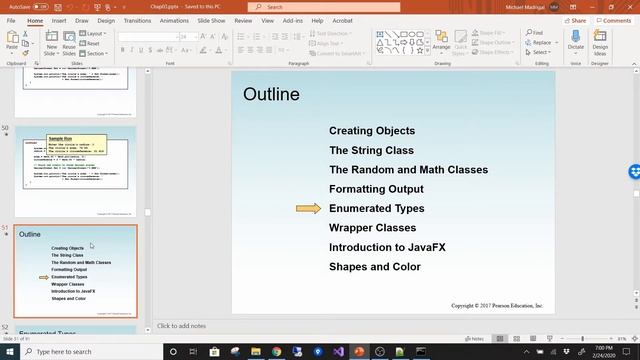Switch to the Insert tab
The width and height of the screenshot is (640, 360).
(x=59, y=20)
